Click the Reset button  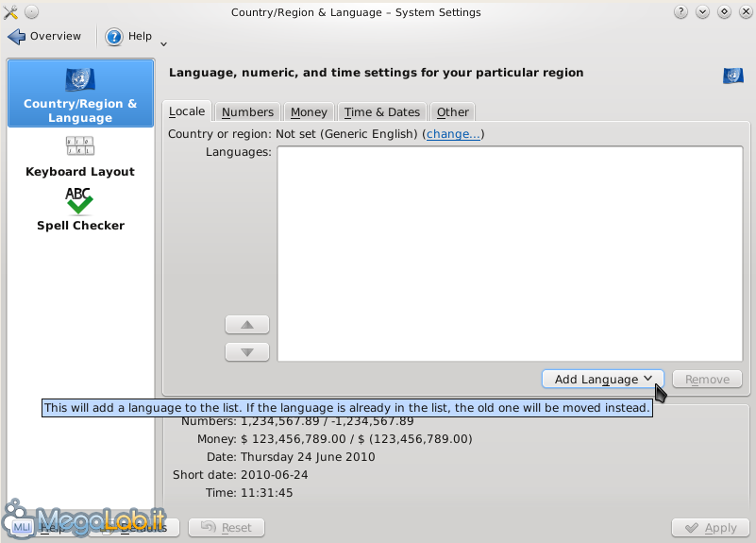pyautogui.click(x=227, y=528)
